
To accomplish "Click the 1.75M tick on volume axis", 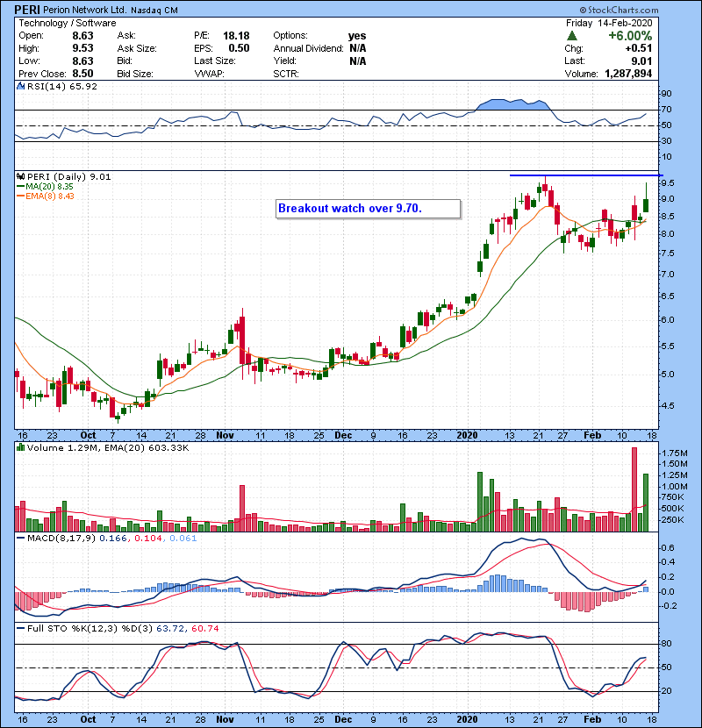I will pyautogui.click(x=675, y=453).
